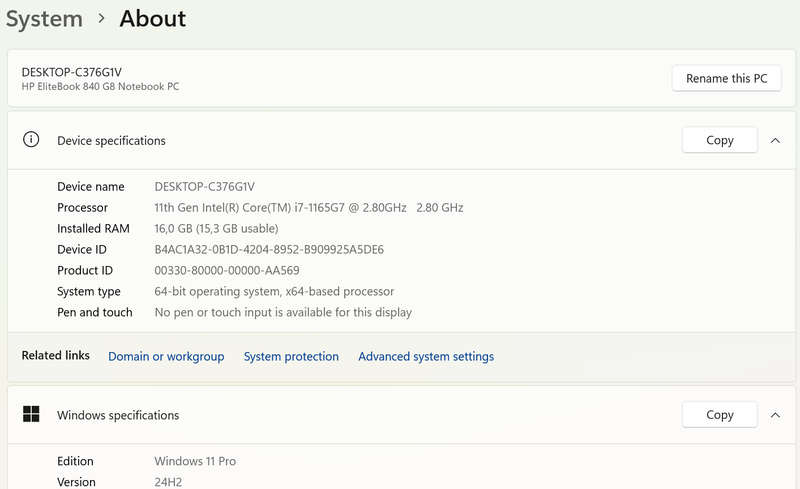800x489 pixels.
Task: Open System protection link
Action: 291,356
